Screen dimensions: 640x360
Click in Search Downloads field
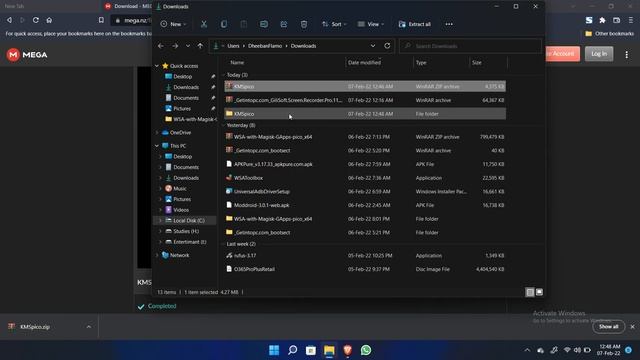pyautogui.click(x=471, y=46)
